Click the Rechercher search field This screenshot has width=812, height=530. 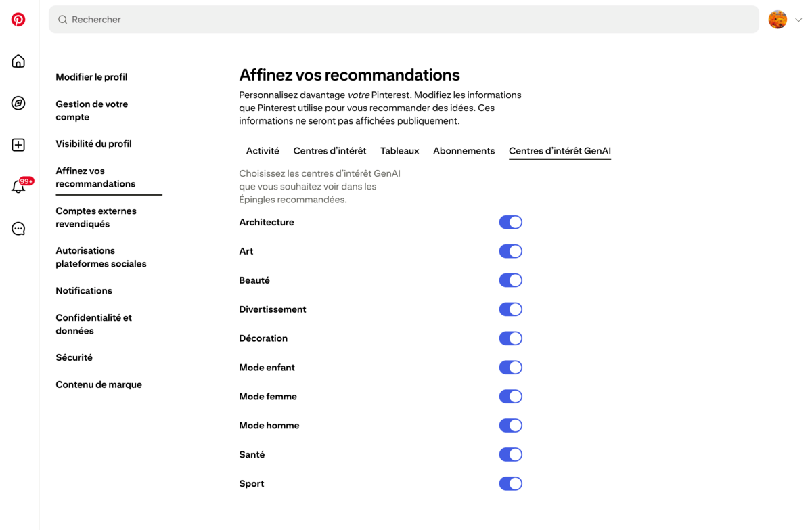click(x=406, y=20)
